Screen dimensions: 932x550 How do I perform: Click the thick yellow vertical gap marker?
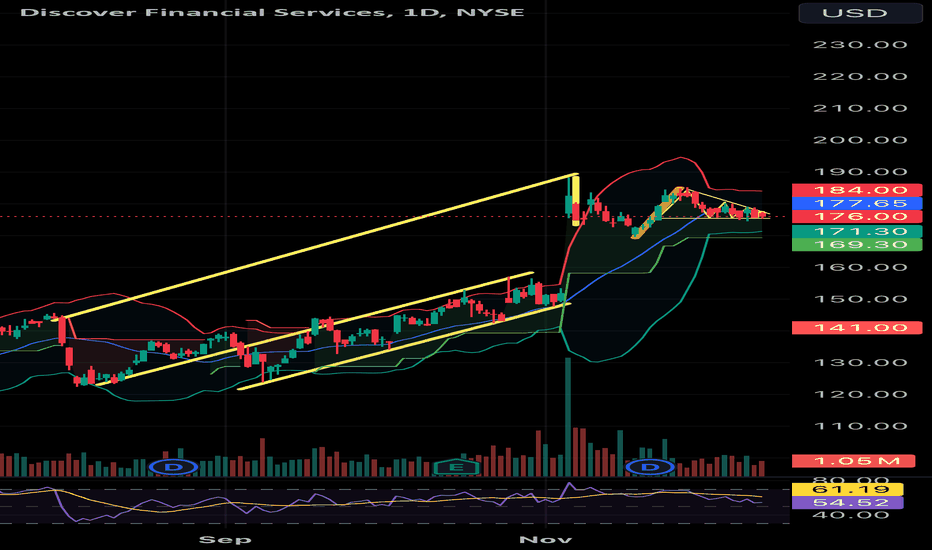pyautogui.click(x=575, y=199)
